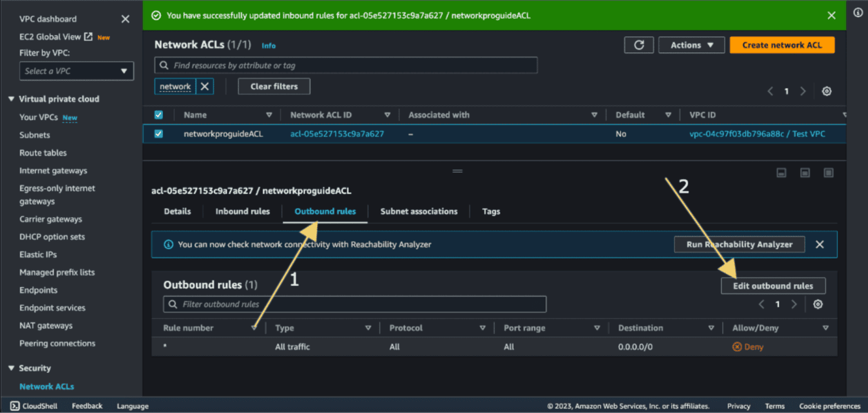
Task: Open the Details tab
Action: coord(177,211)
